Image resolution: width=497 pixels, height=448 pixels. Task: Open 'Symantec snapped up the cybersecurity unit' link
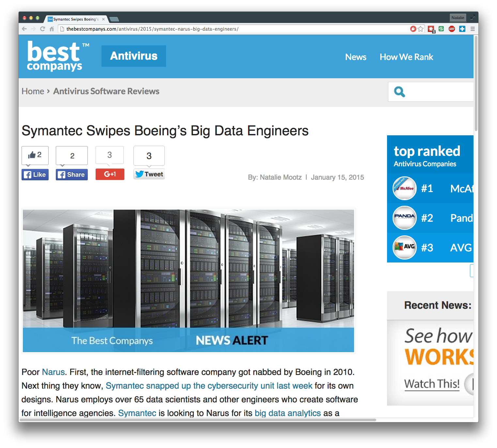tap(209, 386)
